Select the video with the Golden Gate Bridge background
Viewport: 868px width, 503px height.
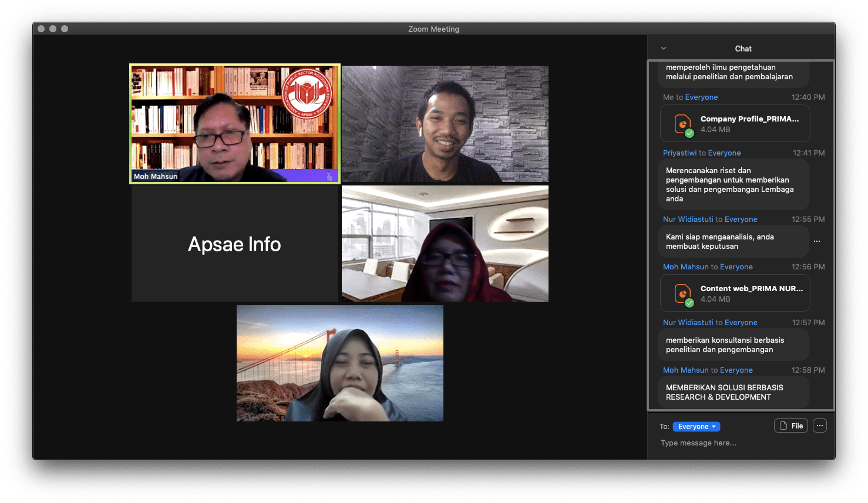(x=340, y=363)
